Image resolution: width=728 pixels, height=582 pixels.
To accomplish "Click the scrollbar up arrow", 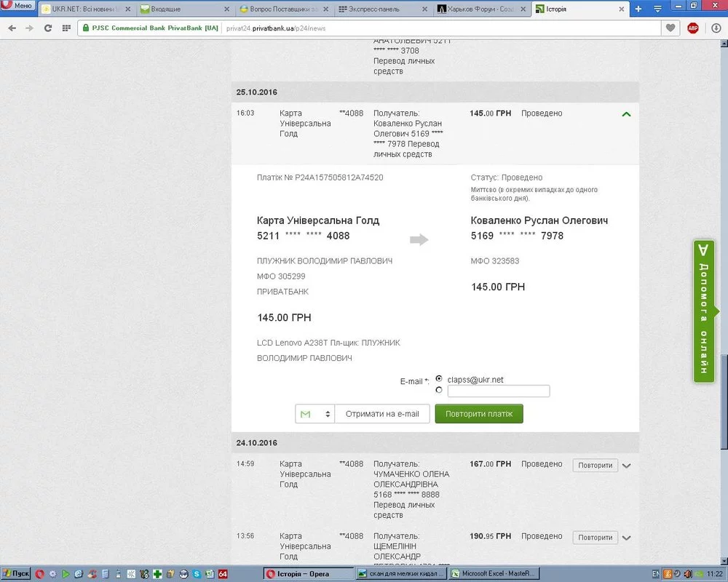I will [724, 44].
